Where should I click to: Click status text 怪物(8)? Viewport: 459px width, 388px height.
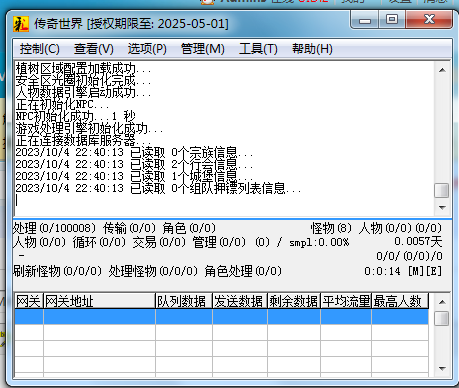point(331,228)
